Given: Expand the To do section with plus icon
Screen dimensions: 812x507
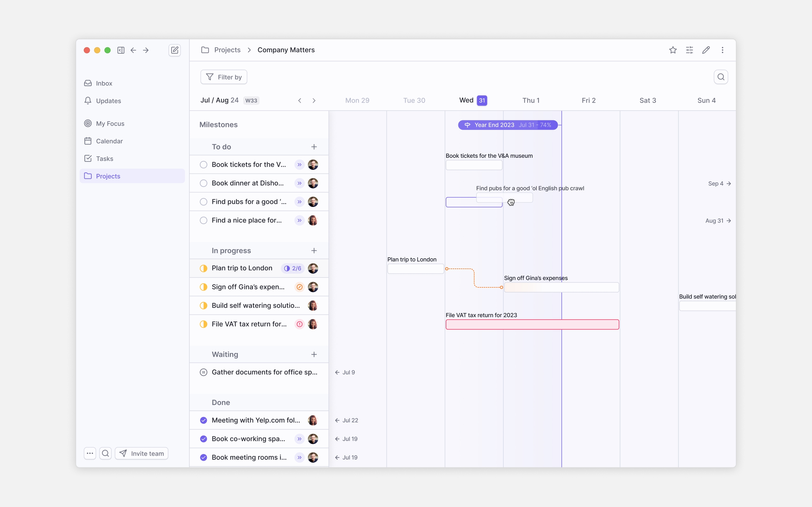Looking at the screenshot, I should click(x=314, y=147).
